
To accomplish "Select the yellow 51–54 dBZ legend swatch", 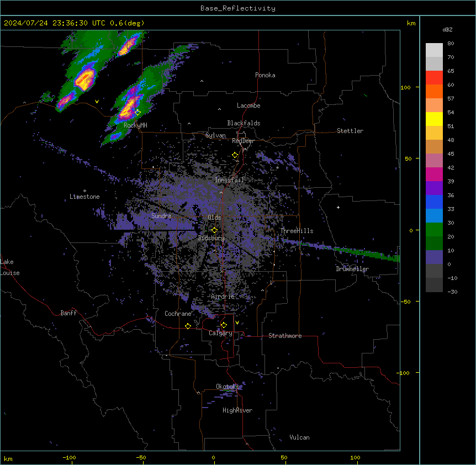I will tap(434, 119).
